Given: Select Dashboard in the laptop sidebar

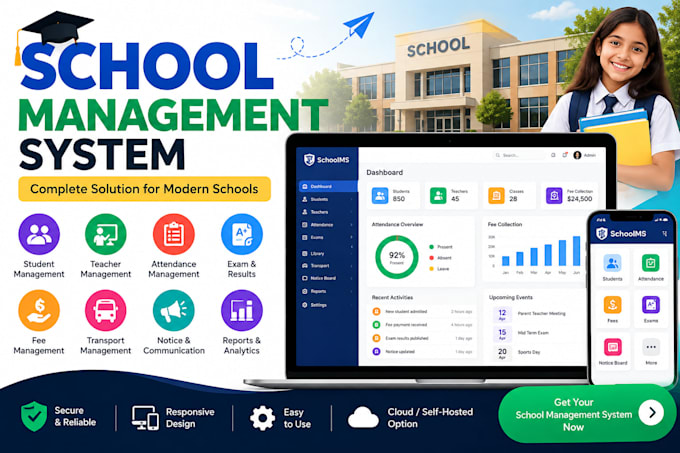Looking at the screenshot, I should [328, 186].
